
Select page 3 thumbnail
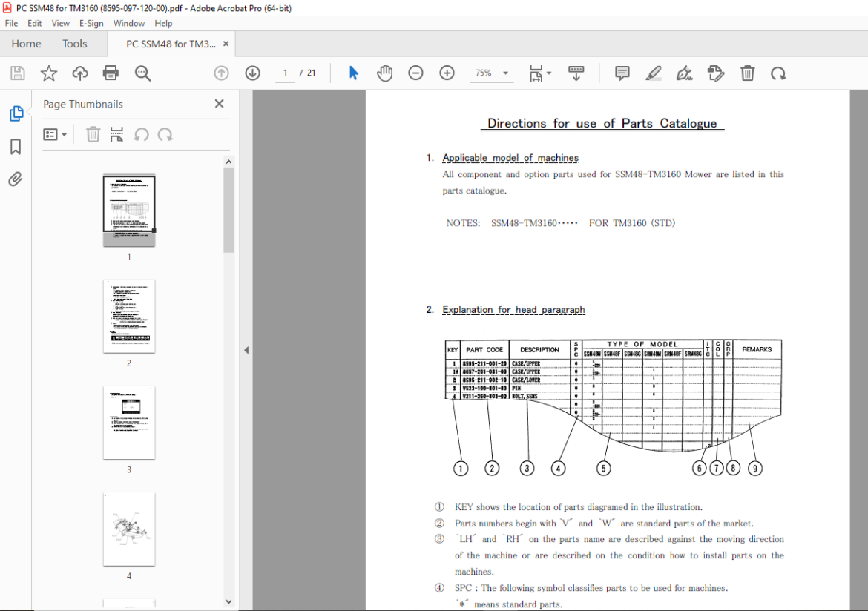pos(129,423)
